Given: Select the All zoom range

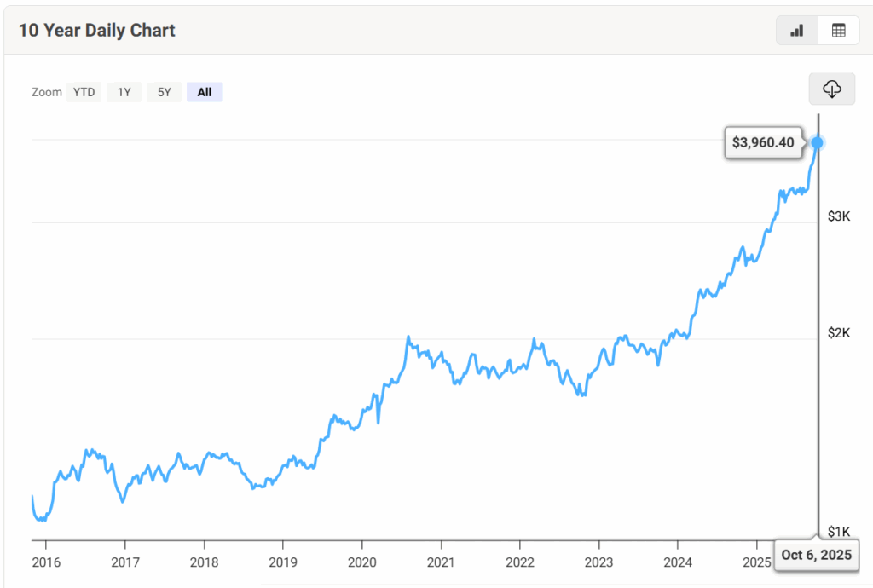Looking at the screenshot, I should pyautogui.click(x=205, y=92).
